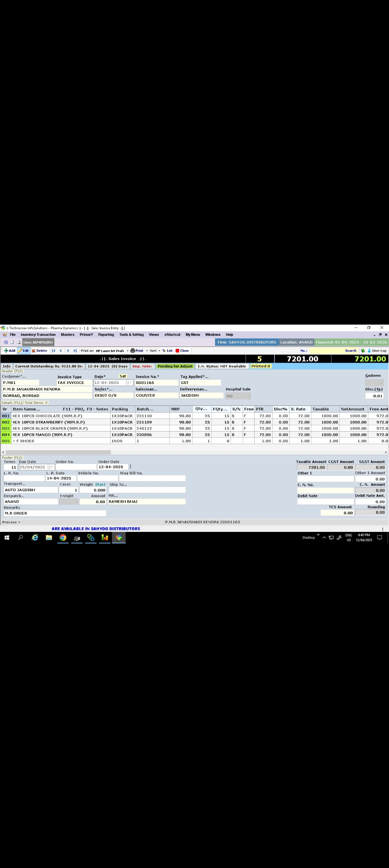This screenshot has height=868, width=389.
Task: Jump to the last record arrow
Action: tap(75, 351)
